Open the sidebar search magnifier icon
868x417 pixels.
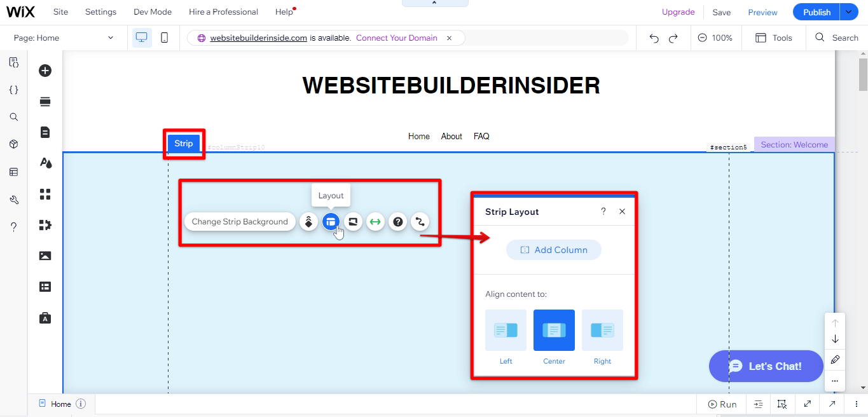pyautogui.click(x=13, y=117)
